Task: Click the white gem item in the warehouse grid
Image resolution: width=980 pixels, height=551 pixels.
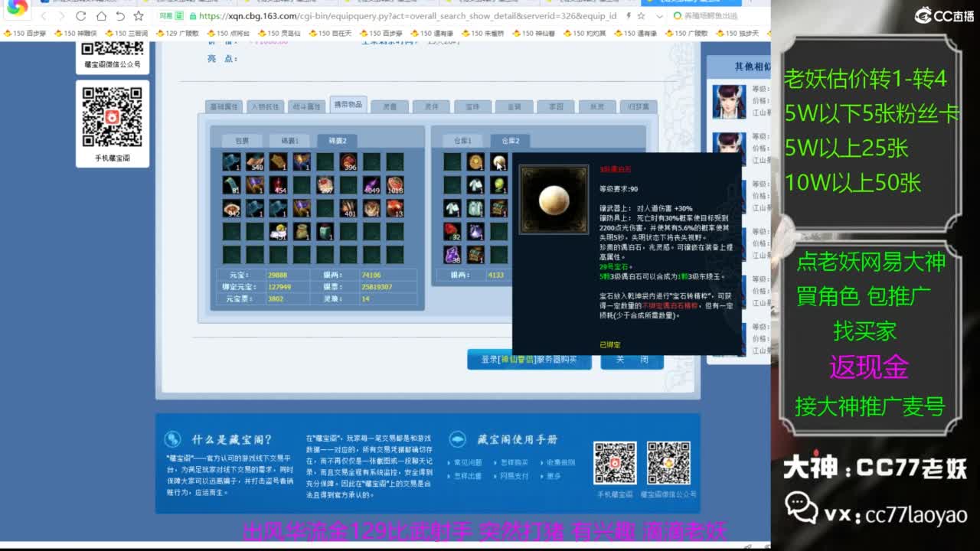Action: click(498, 162)
